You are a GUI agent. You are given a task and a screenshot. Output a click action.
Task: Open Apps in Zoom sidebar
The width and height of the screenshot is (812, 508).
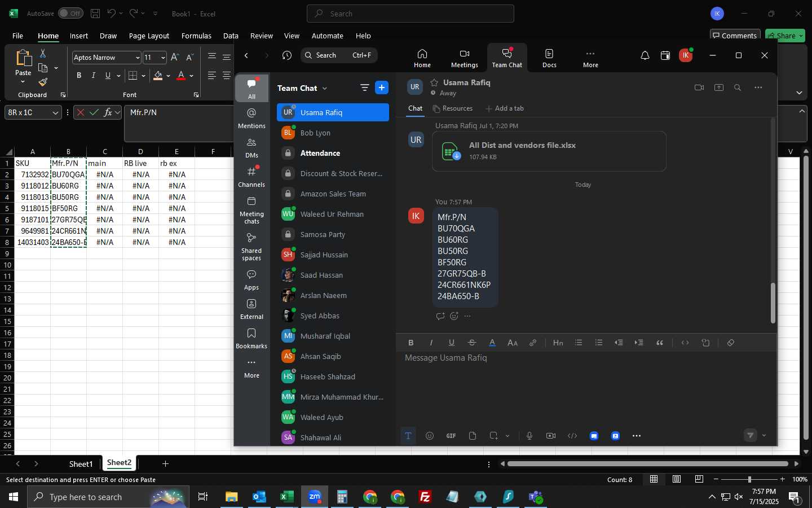click(x=251, y=280)
